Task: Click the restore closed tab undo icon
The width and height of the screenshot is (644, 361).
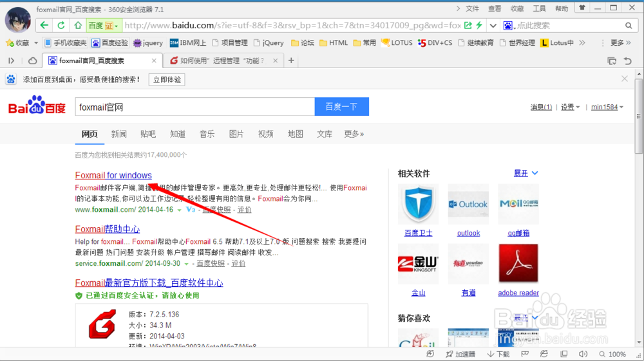Action: (627, 60)
